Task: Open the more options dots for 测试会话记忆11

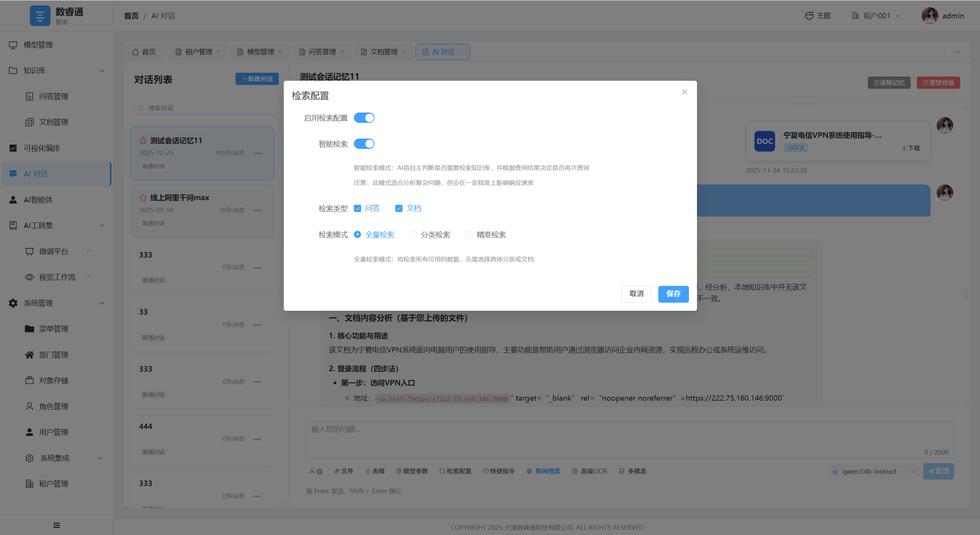Action: pos(257,153)
